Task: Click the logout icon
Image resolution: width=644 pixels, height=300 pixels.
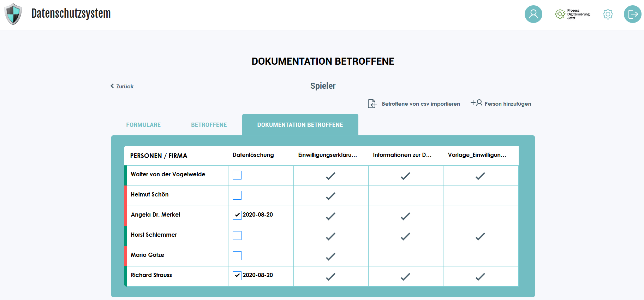Action: tap(632, 14)
